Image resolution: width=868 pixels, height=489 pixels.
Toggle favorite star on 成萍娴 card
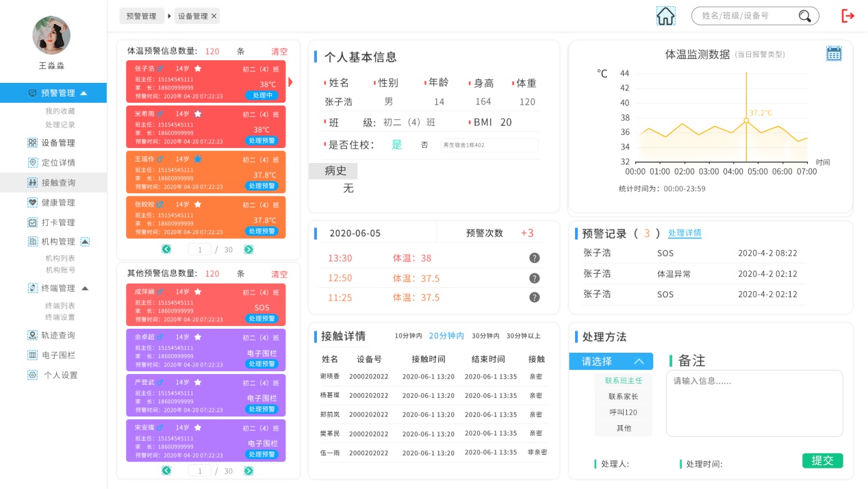click(x=198, y=292)
